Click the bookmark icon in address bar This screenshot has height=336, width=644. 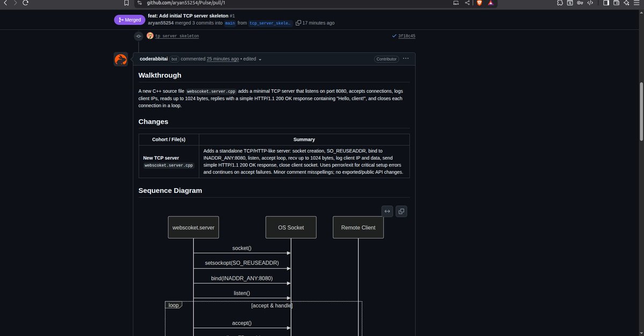127,3
